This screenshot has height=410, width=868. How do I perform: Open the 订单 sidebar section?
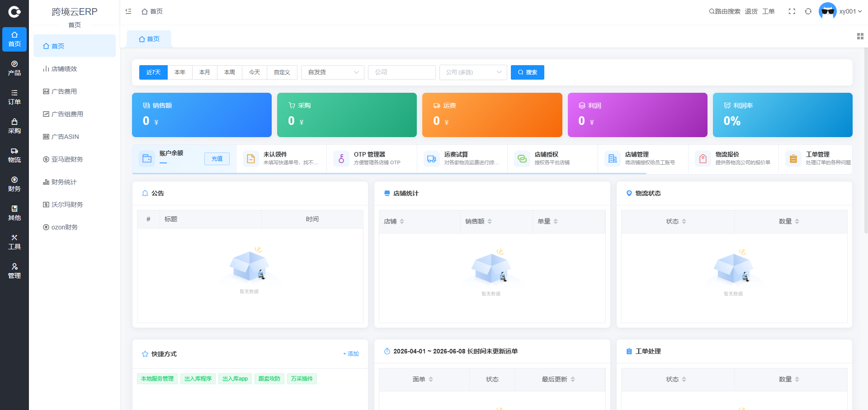(x=14, y=97)
